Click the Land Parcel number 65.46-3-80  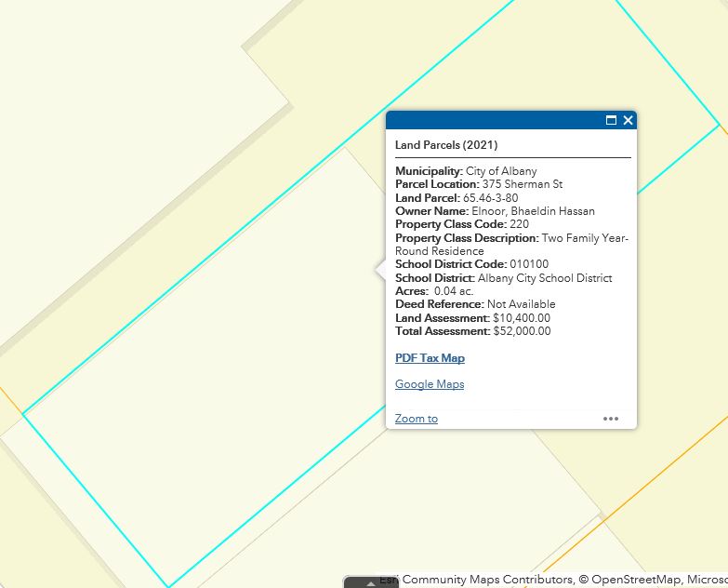pos(490,198)
